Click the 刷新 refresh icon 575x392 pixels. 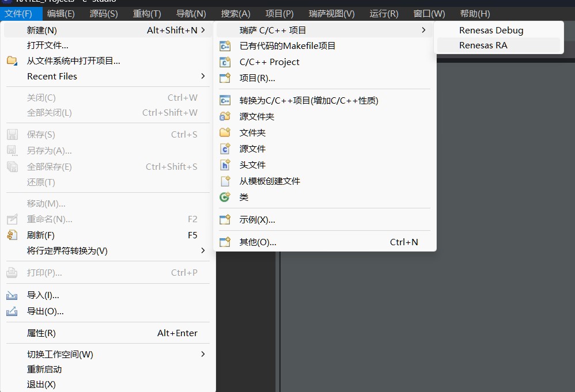12,235
